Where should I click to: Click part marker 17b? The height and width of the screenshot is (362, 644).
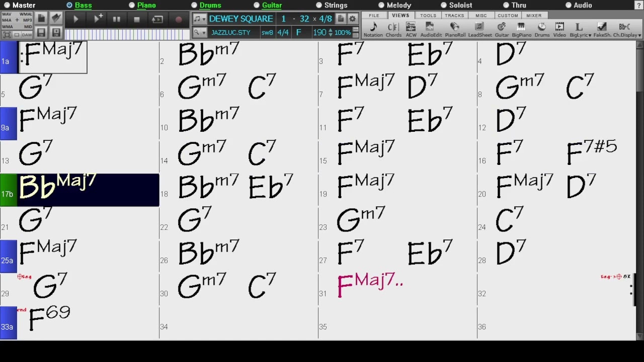[x=9, y=191]
